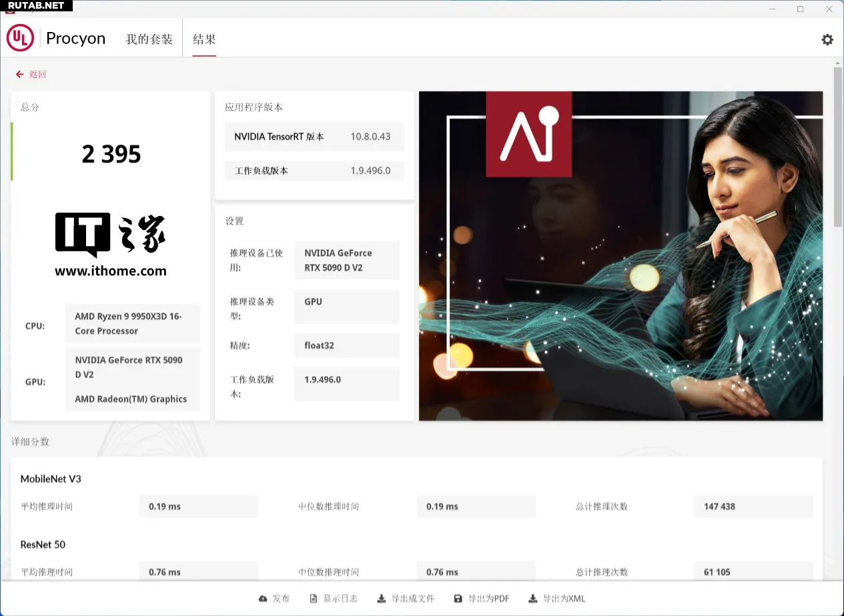Click the device type value GPU
The width and height of the screenshot is (844, 616).
pos(347,307)
